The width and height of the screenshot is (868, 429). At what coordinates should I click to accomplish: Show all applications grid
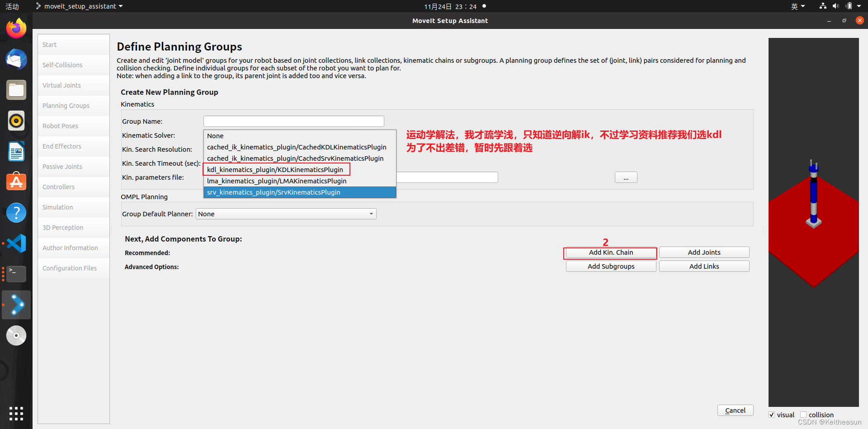(16, 413)
